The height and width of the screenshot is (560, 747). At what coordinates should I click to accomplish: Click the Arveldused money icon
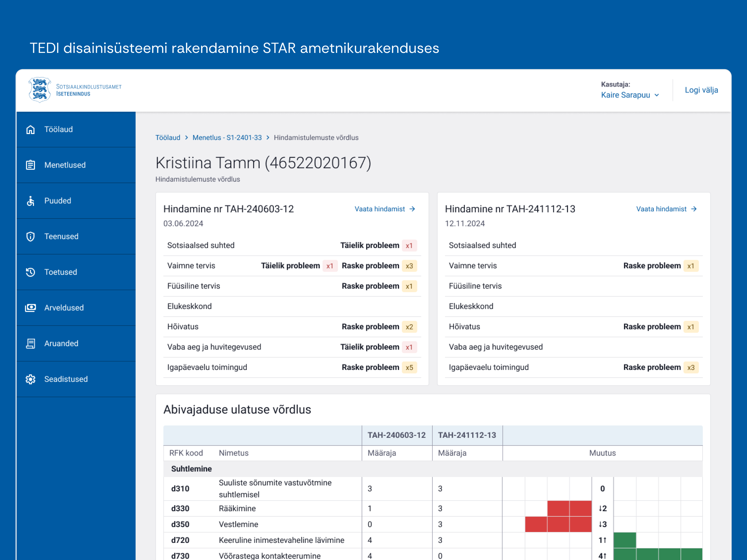click(30, 308)
